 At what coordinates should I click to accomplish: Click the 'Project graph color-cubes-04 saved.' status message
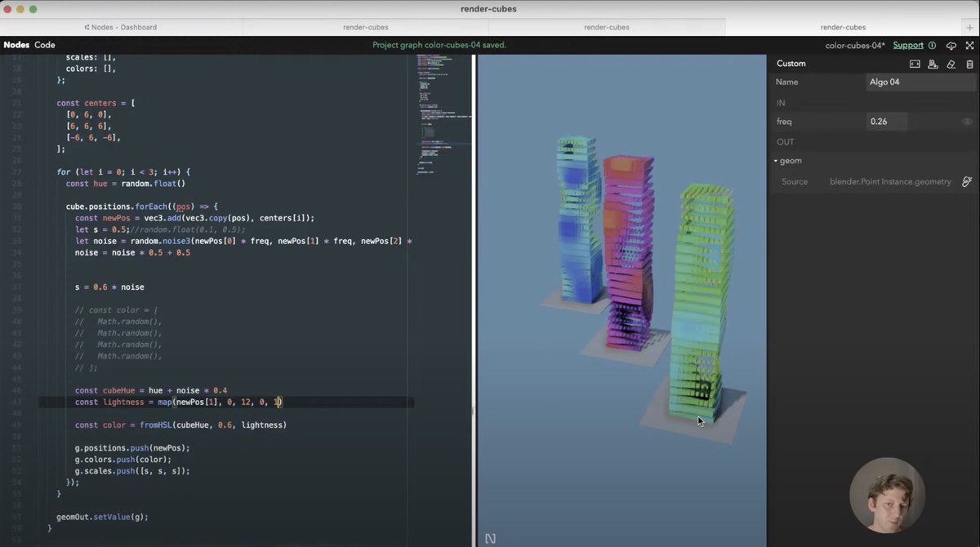(439, 45)
